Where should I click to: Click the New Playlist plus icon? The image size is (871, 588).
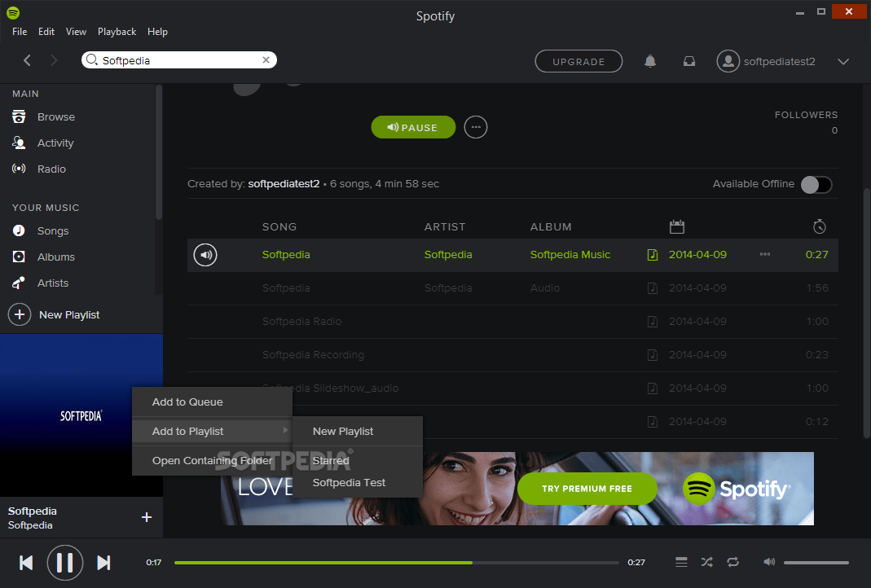point(20,315)
